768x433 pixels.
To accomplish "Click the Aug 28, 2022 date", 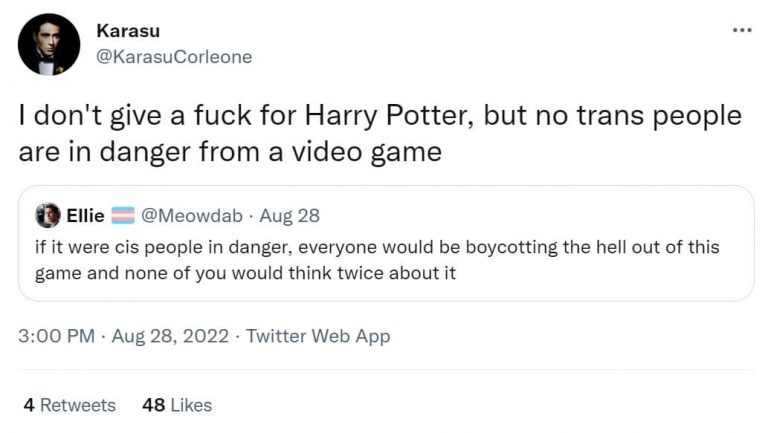I will pos(169,336).
